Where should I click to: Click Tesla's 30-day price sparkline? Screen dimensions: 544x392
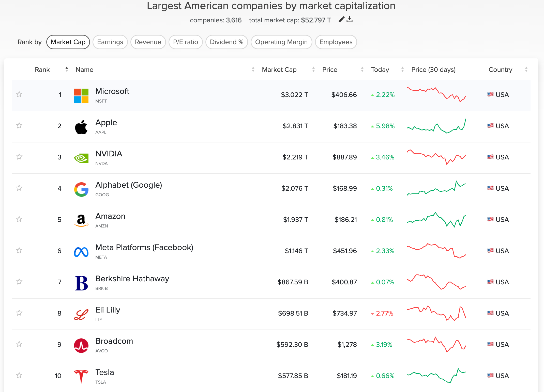click(x=436, y=375)
